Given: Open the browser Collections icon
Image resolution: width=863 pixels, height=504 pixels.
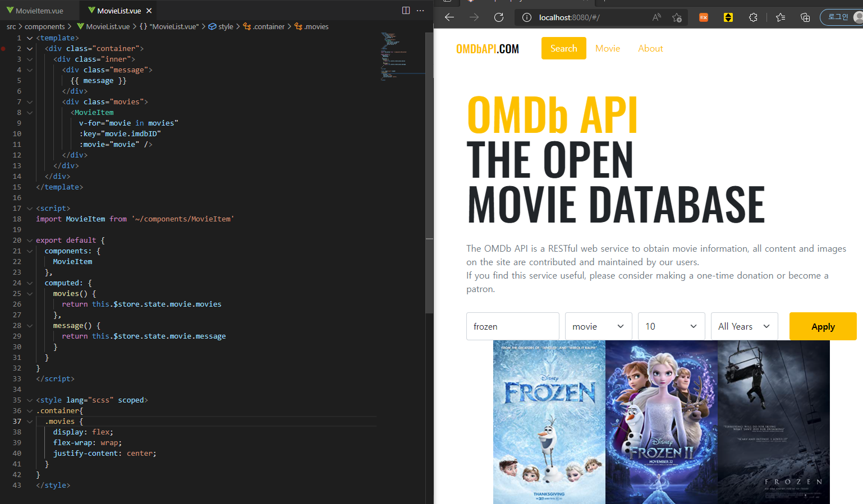Looking at the screenshot, I should coord(805,17).
